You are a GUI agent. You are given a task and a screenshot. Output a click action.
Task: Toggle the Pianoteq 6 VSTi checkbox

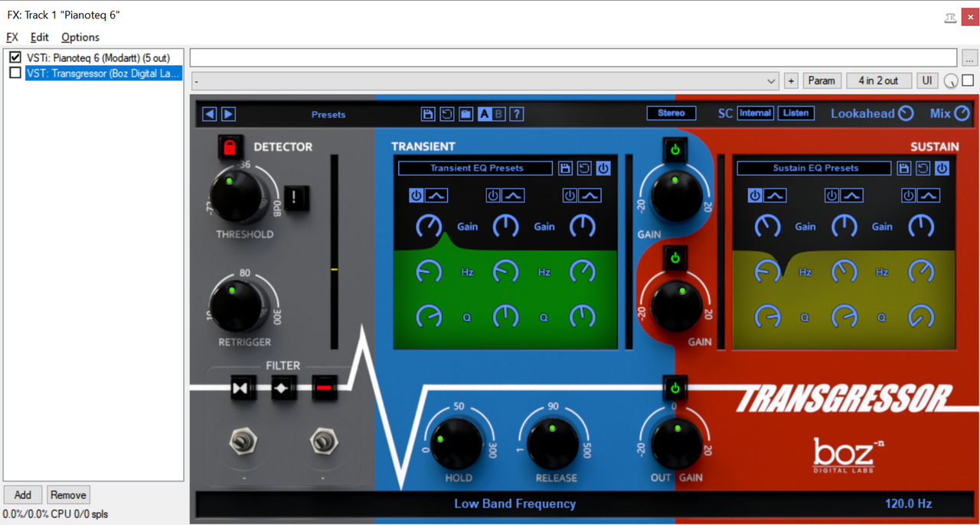15,57
